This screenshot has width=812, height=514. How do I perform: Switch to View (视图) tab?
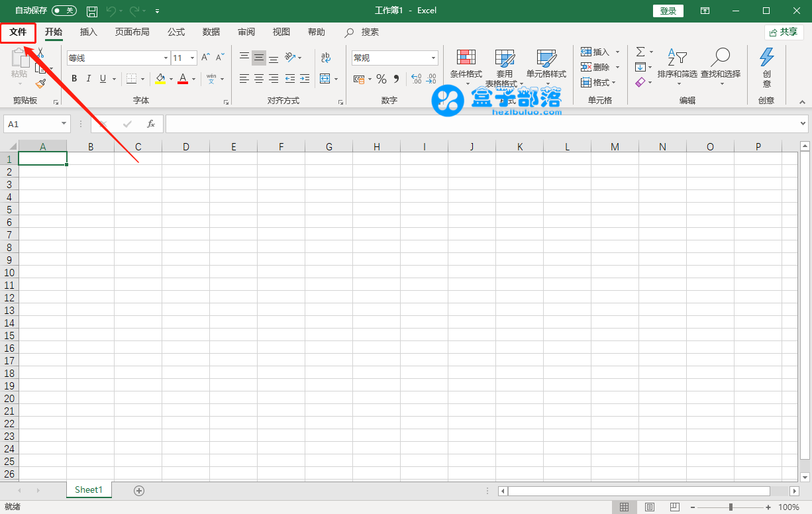pos(281,32)
